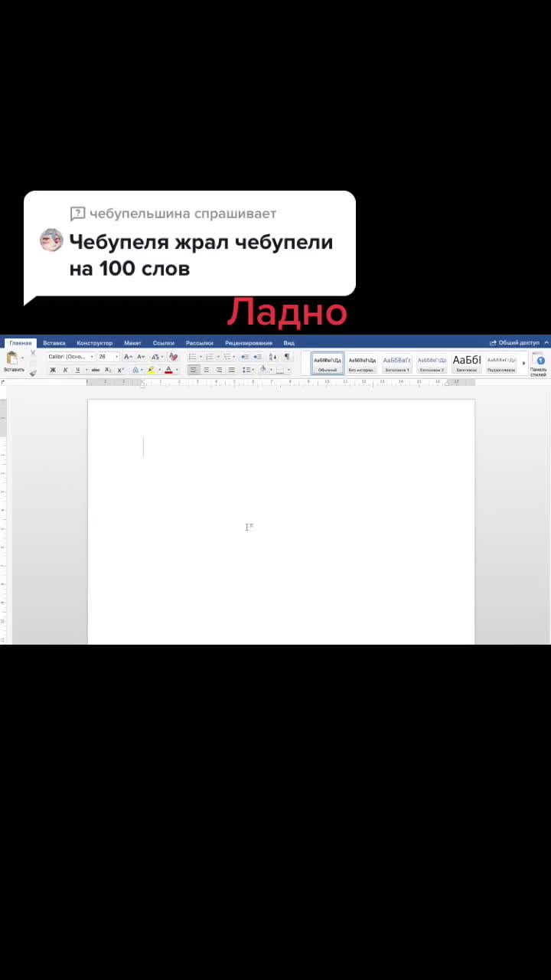Click the decrease indent icon

click(245, 357)
